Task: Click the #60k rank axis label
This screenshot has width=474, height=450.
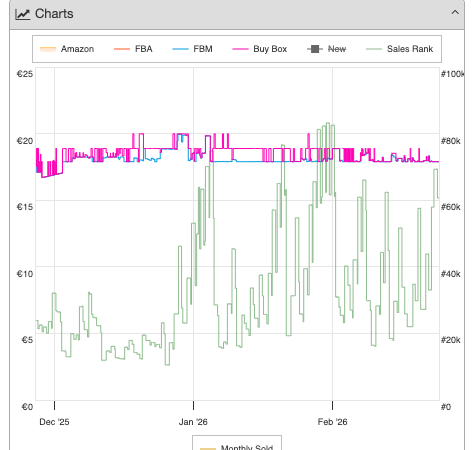Action: (451, 207)
